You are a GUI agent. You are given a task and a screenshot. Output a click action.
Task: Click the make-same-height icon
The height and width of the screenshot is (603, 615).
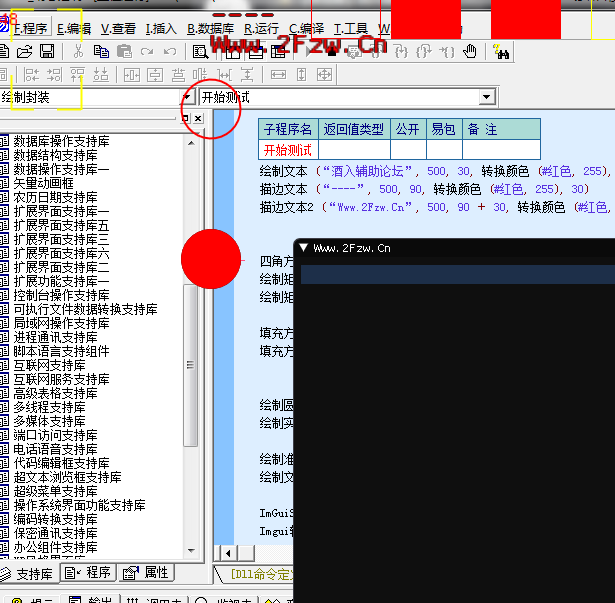tap(301, 75)
